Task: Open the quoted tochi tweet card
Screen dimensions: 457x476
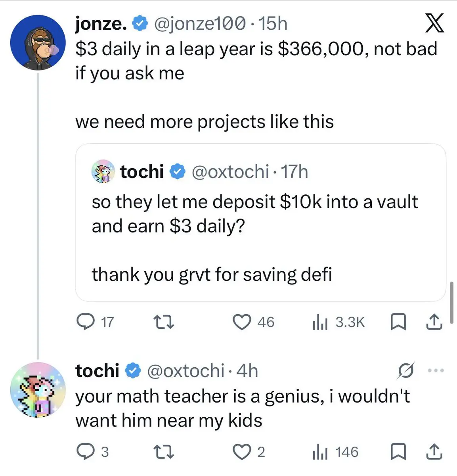Action: 260,238
